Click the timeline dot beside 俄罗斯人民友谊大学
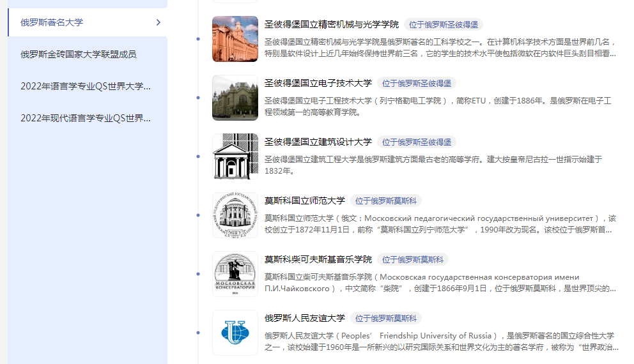Screen dimensions: 634x364 coord(198,333)
